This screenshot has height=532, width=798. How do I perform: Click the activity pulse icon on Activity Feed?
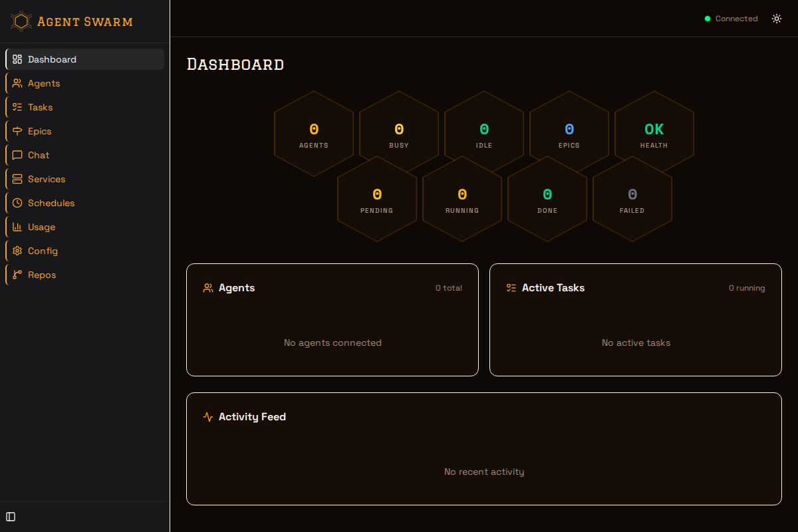[207, 417]
